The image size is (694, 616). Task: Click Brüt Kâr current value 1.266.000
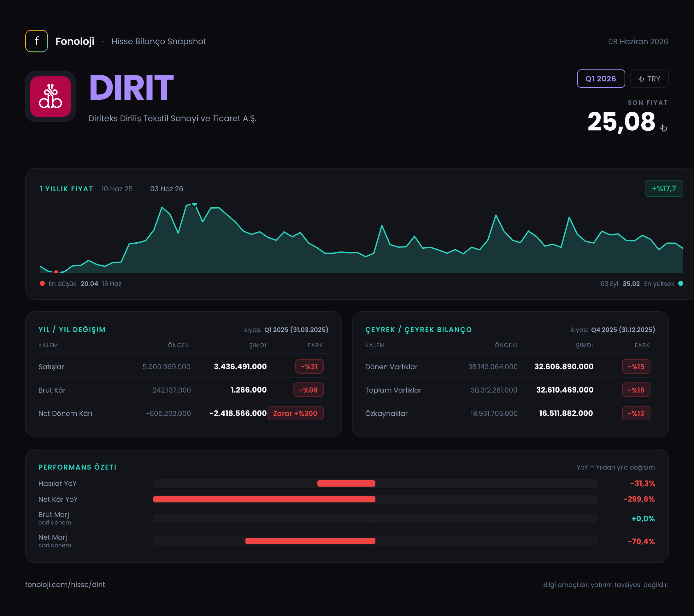249,390
